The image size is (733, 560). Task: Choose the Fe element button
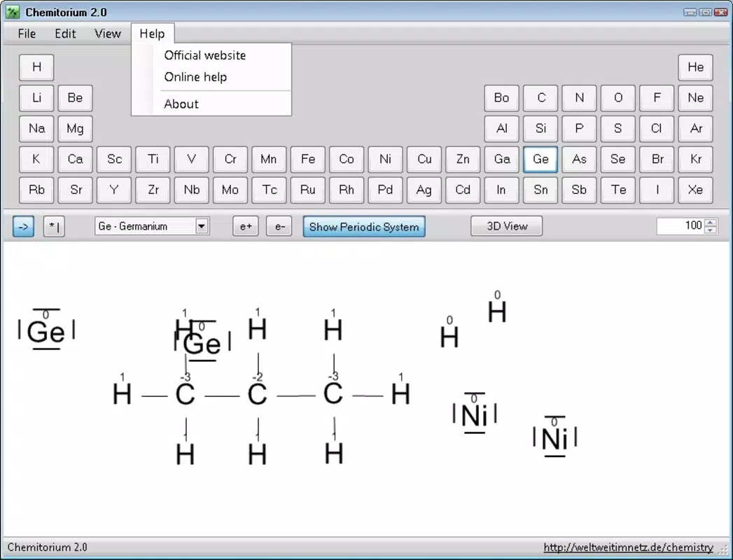pyautogui.click(x=307, y=160)
